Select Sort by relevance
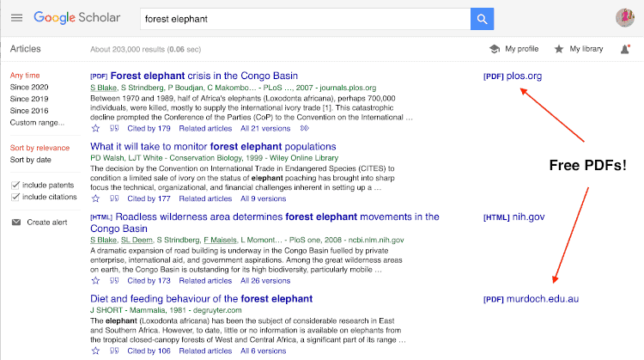This screenshot has height=360, width=644. (x=39, y=148)
